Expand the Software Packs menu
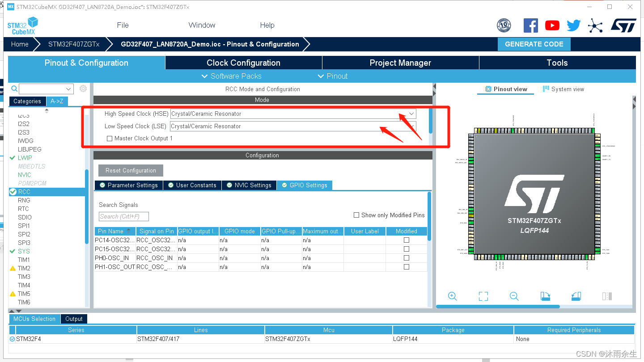This screenshot has width=644, height=362. (232, 76)
